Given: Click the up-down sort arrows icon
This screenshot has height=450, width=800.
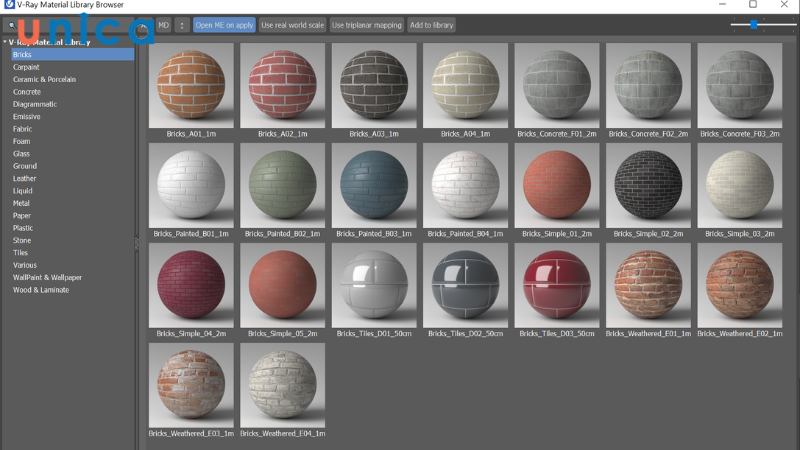Looking at the screenshot, I should click(182, 25).
